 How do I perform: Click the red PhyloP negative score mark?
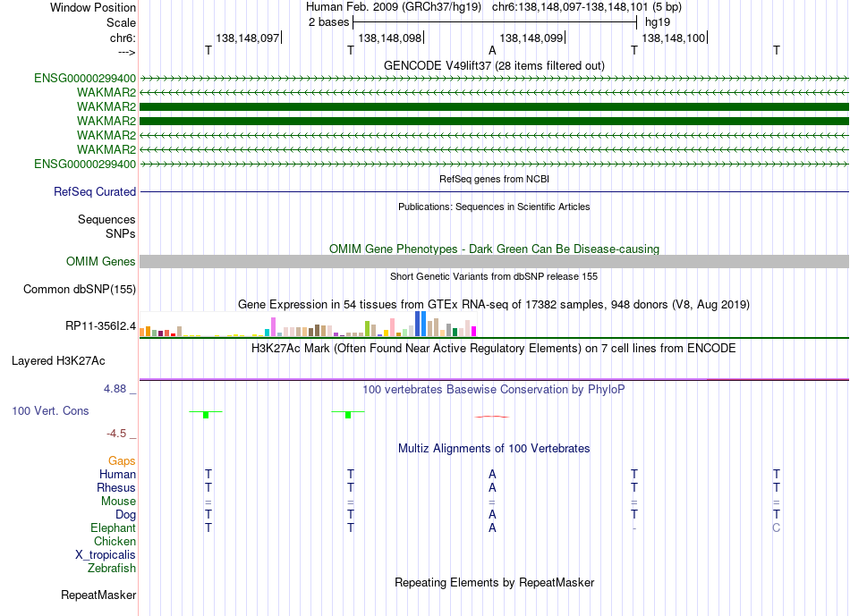pyautogui.click(x=492, y=417)
